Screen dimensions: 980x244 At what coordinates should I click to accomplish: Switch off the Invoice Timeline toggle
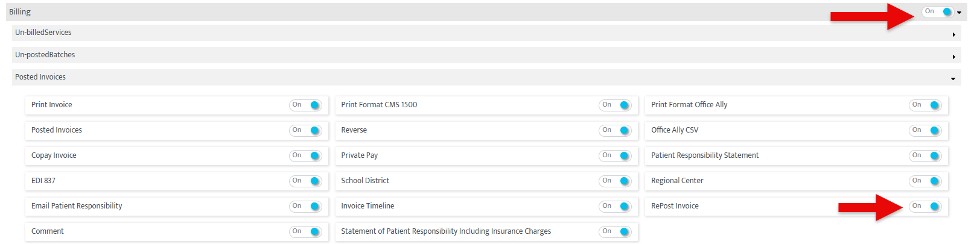(x=616, y=207)
